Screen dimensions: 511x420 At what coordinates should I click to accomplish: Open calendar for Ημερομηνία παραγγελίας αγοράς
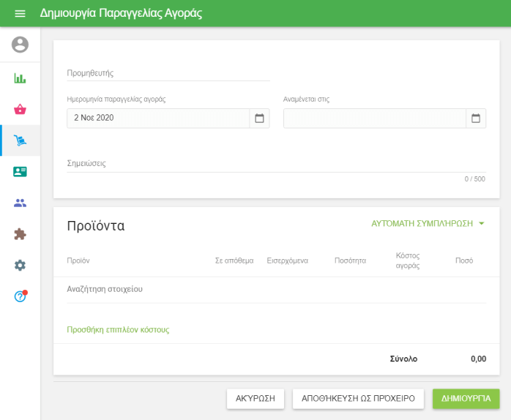pyautogui.click(x=259, y=118)
